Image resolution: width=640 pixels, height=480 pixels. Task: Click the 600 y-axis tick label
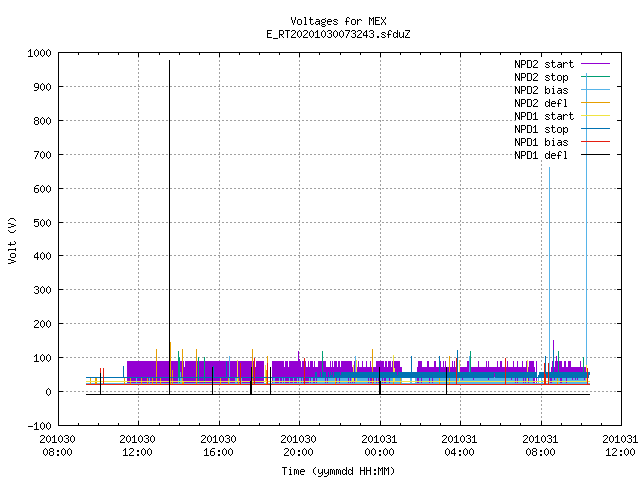click(x=42, y=189)
